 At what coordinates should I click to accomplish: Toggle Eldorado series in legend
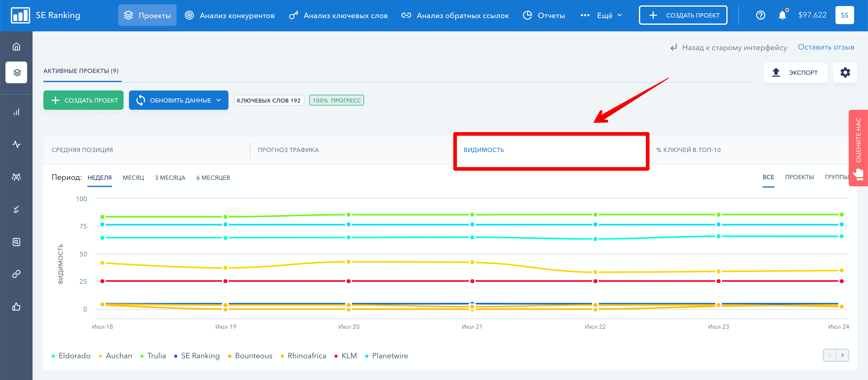point(71,356)
